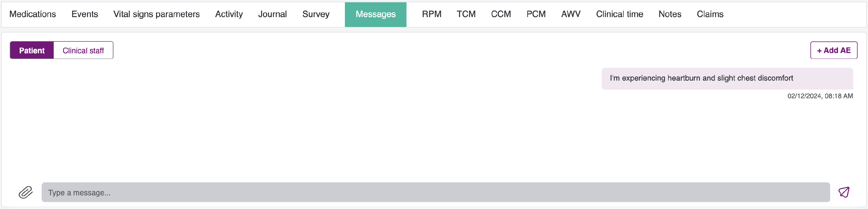Switch to the Survey tab
The width and height of the screenshot is (868, 209).
click(316, 14)
